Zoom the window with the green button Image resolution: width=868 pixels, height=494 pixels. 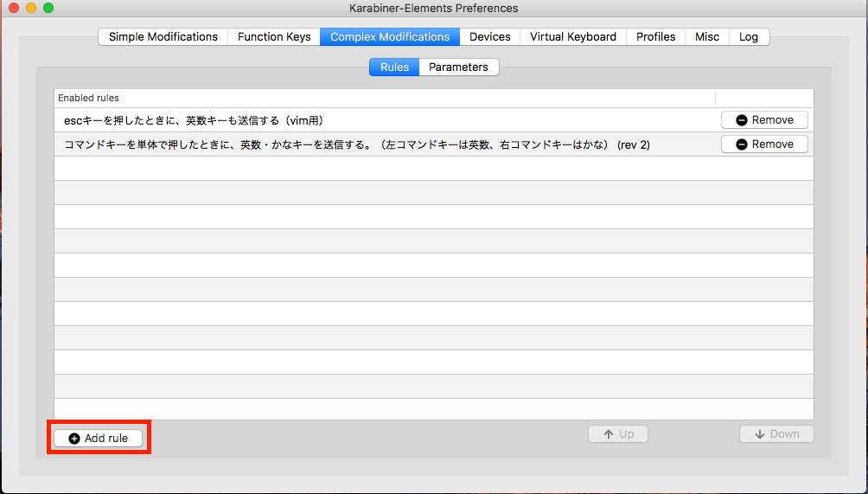point(48,8)
